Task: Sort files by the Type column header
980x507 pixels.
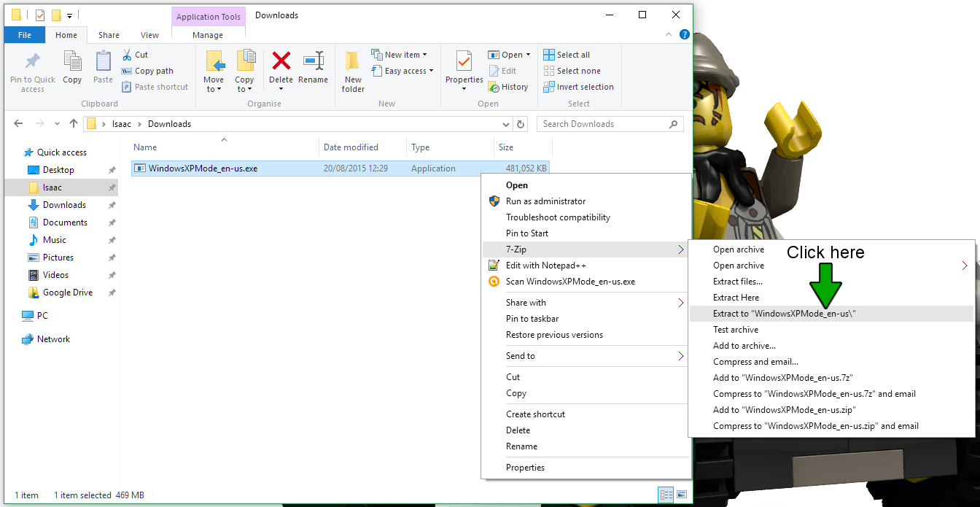Action: (x=450, y=147)
